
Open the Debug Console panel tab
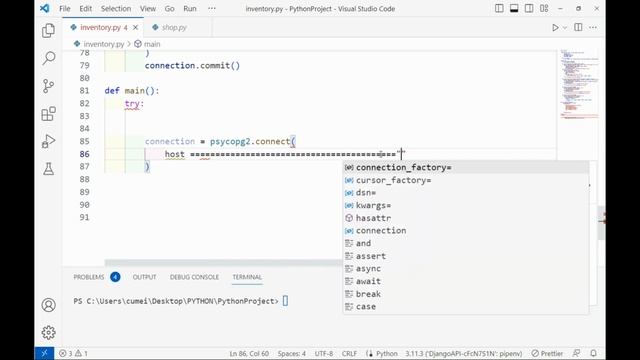click(x=194, y=277)
